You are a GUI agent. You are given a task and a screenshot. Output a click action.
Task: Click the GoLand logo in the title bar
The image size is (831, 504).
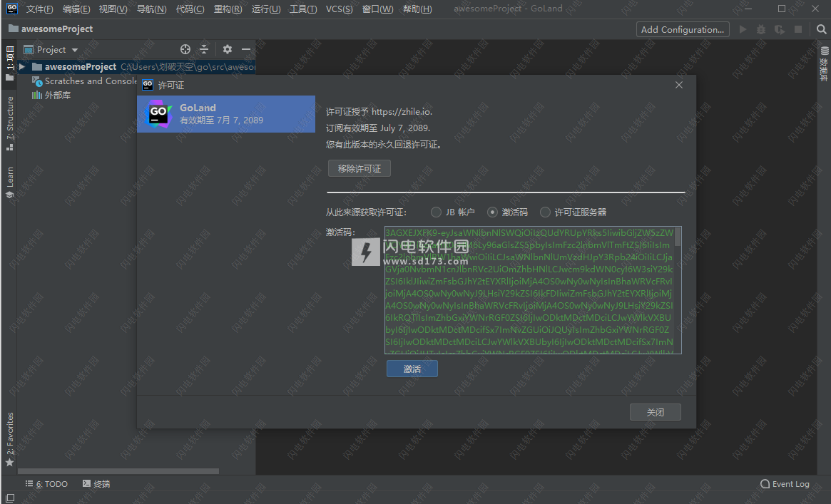[x=11, y=8]
